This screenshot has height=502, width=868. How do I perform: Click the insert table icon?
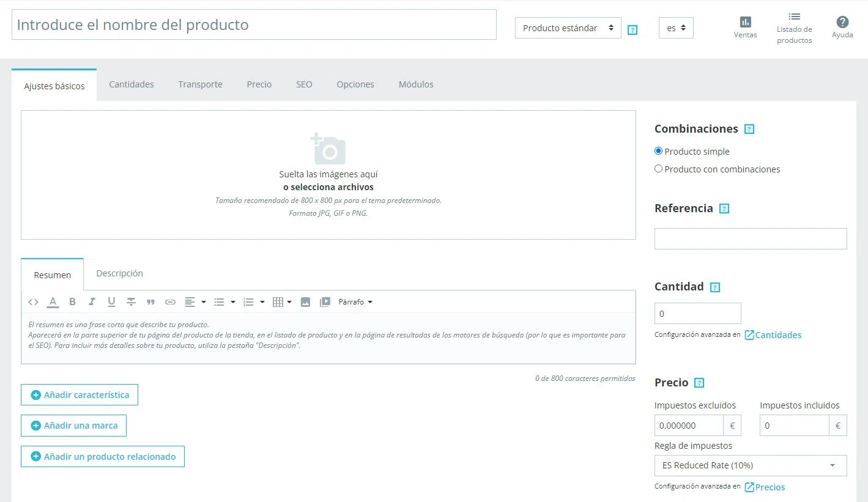[x=278, y=302]
